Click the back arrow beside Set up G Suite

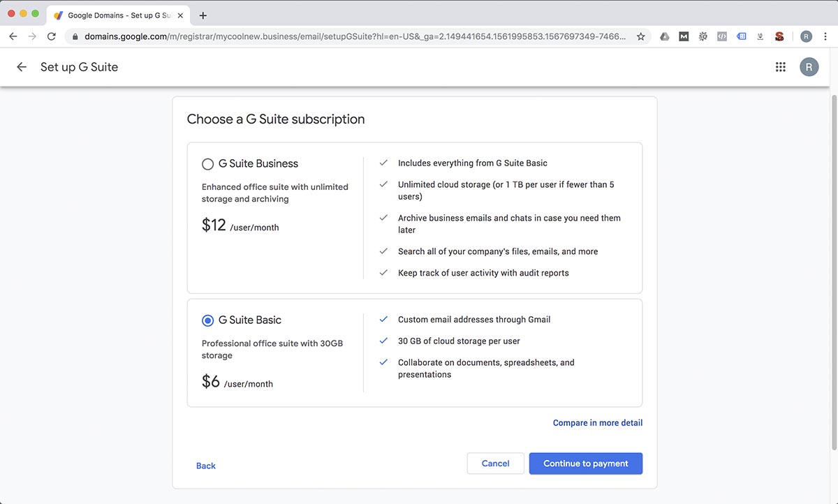click(21, 67)
